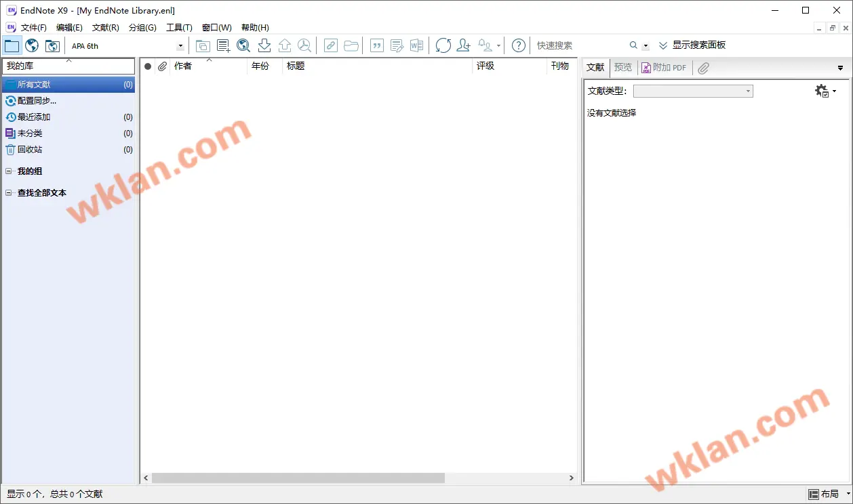Sort by 标题 column header
853x504 pixels.
(377, 66)
